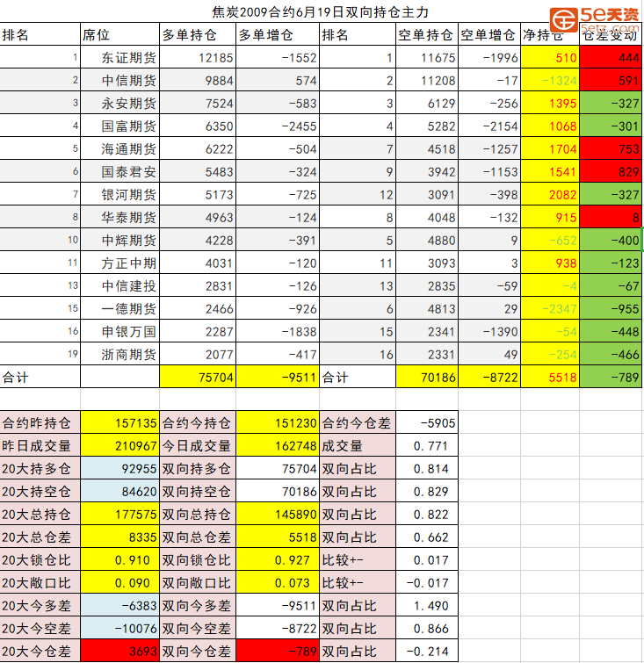The image size is (644, 663).
Task: Click net position cell 510
Action: click(x=550, y=57)
